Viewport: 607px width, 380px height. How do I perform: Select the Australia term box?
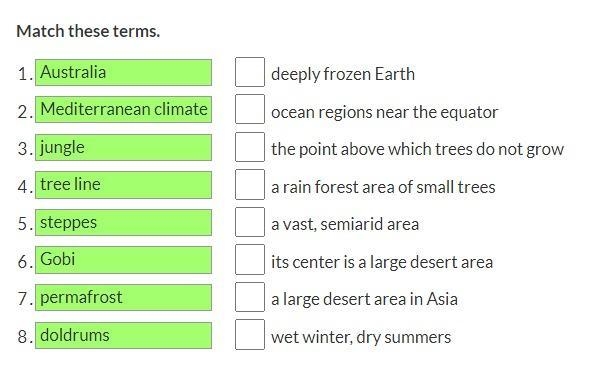(123, 73)
